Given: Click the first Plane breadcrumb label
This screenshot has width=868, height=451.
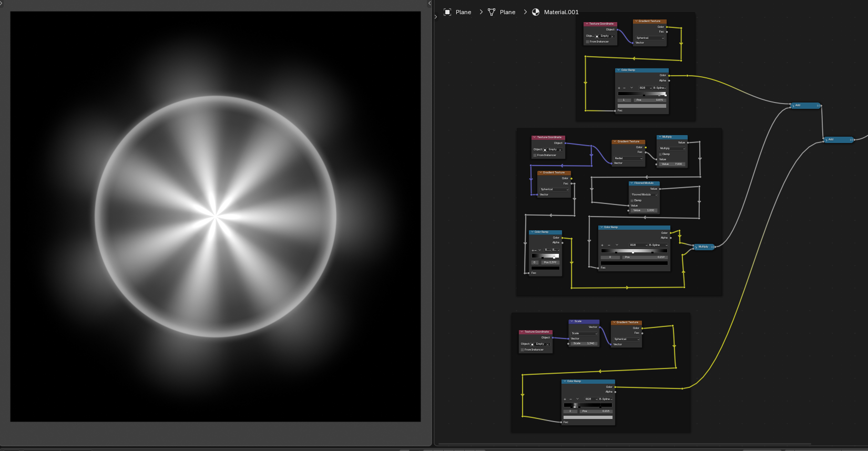Looking at the screenshot, I should click(463, 12).
